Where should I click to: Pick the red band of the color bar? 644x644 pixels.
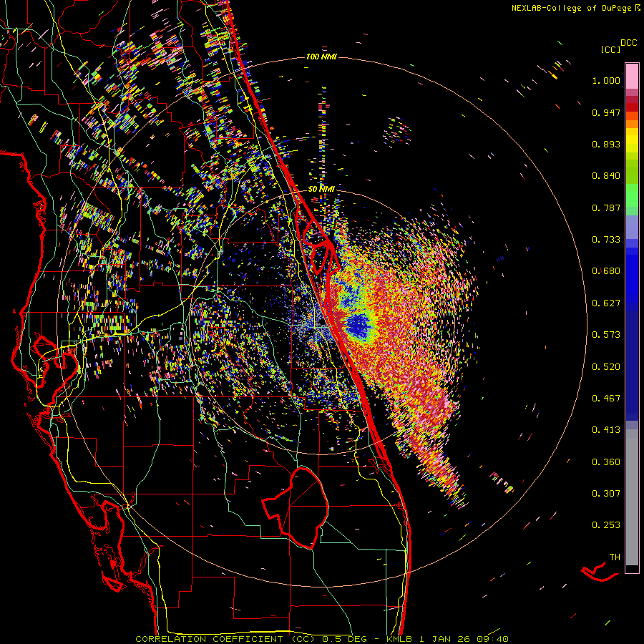[632, 107]
